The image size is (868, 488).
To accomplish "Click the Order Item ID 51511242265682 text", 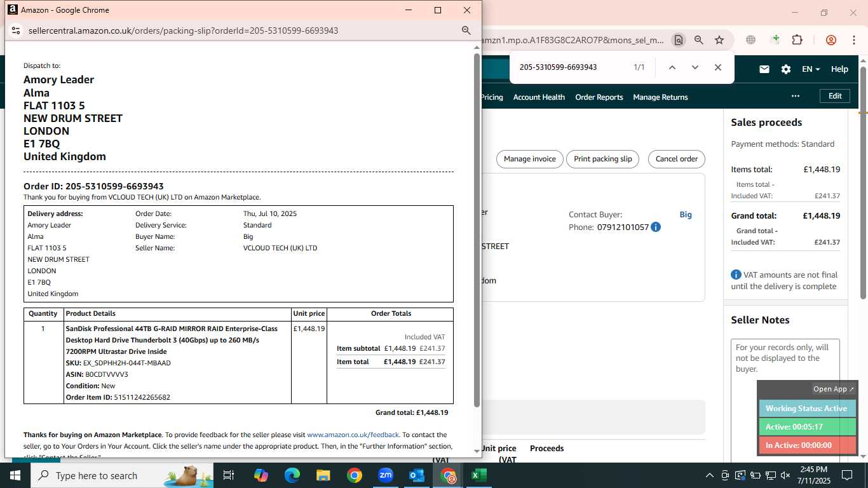I will click(x=118, y=397).
